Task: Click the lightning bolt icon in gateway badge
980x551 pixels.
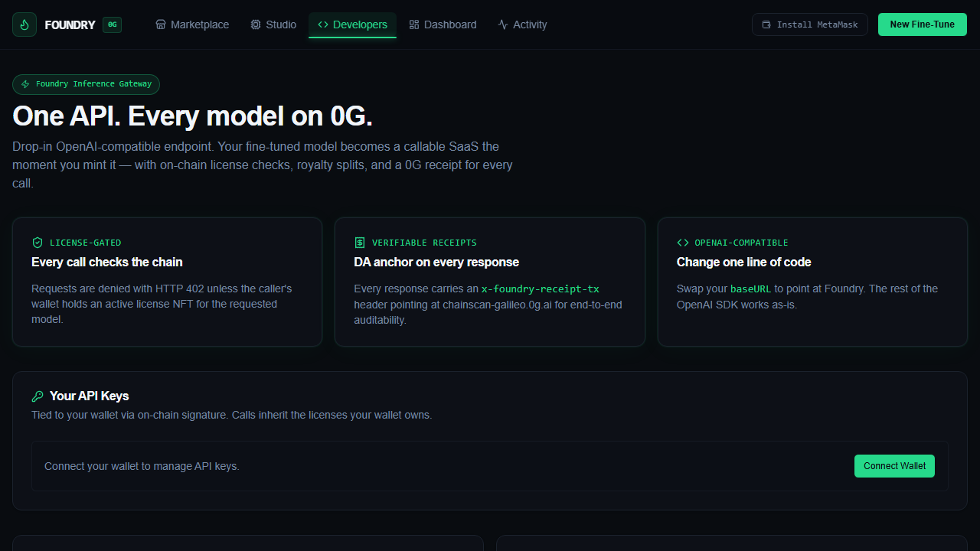Action: [25, 84]
